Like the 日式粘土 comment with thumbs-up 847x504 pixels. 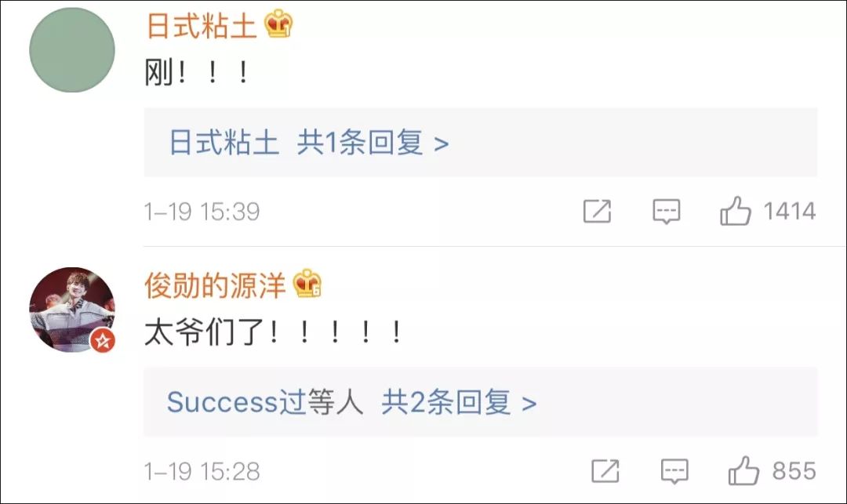coord(736,210)
